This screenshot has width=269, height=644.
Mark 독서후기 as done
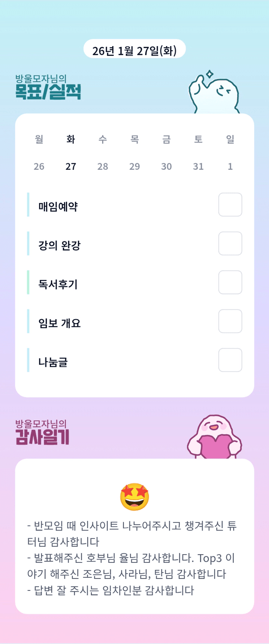coord(230,282)
